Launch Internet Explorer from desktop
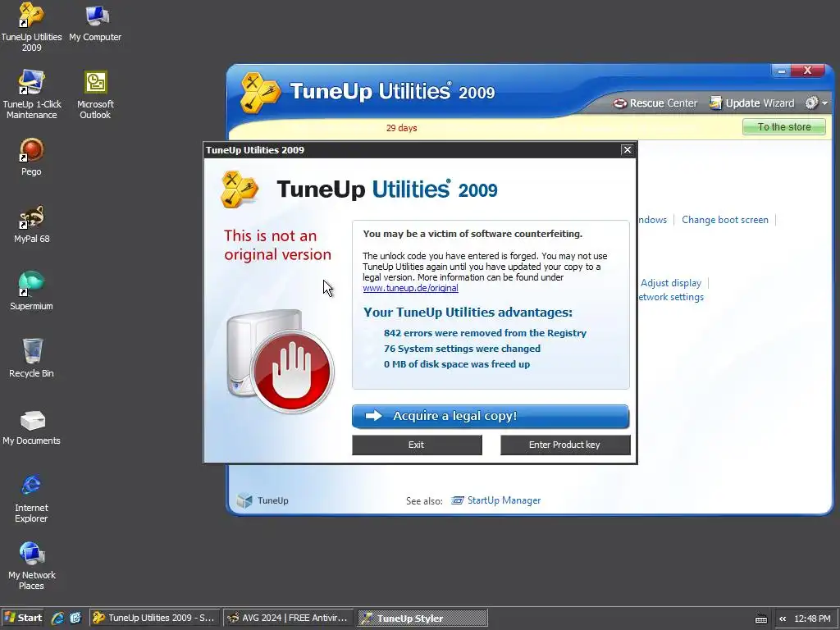The width and height of the screenshot is (840, 630). tap(31, 498)
